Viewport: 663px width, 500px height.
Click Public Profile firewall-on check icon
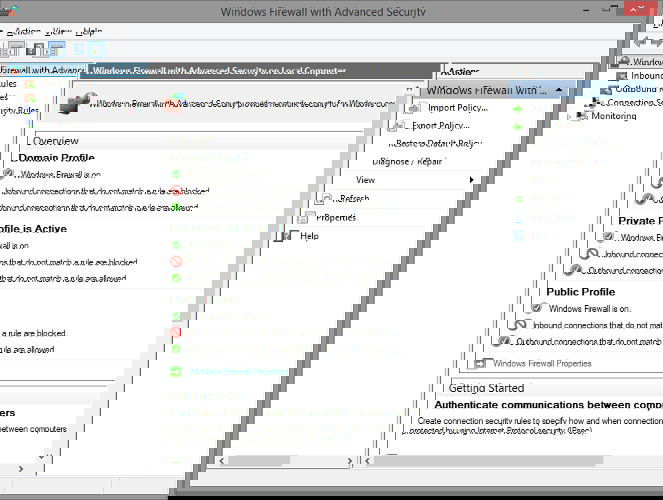tap(537, 308)
